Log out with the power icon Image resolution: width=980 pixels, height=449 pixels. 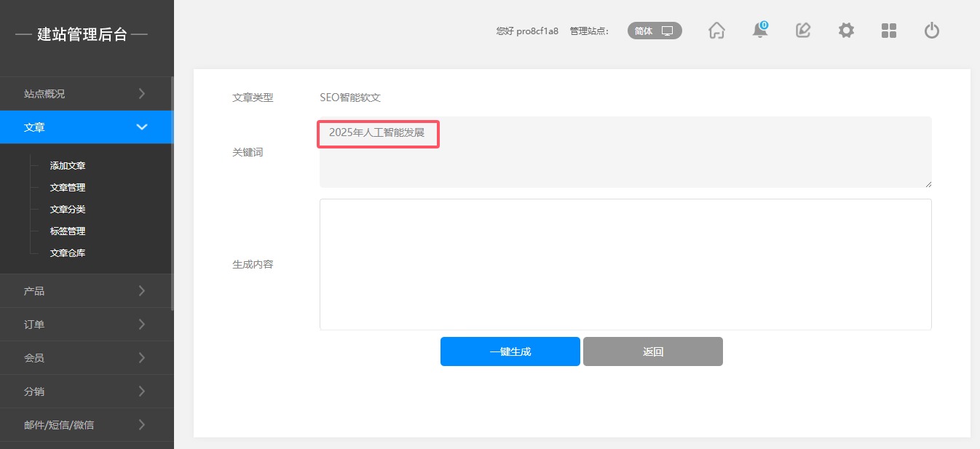[x=932, y=31]
